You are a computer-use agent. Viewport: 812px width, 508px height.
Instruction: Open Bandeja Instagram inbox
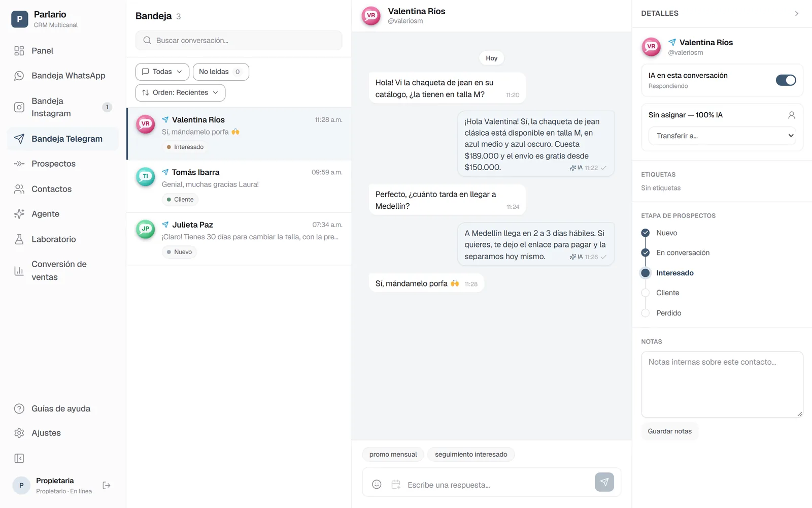pos(63,107)
